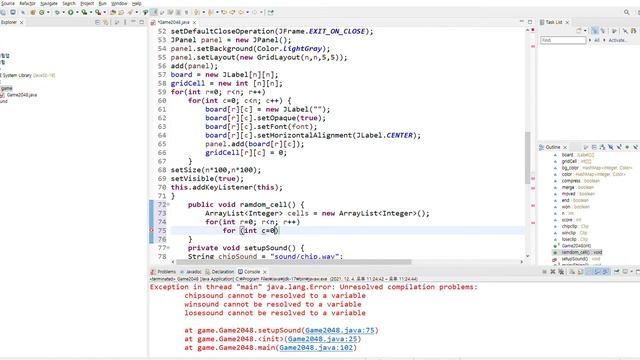Select setupSound() in Outline
The width and height of the screenshot is (640, 360).
[x=580, y=259]
